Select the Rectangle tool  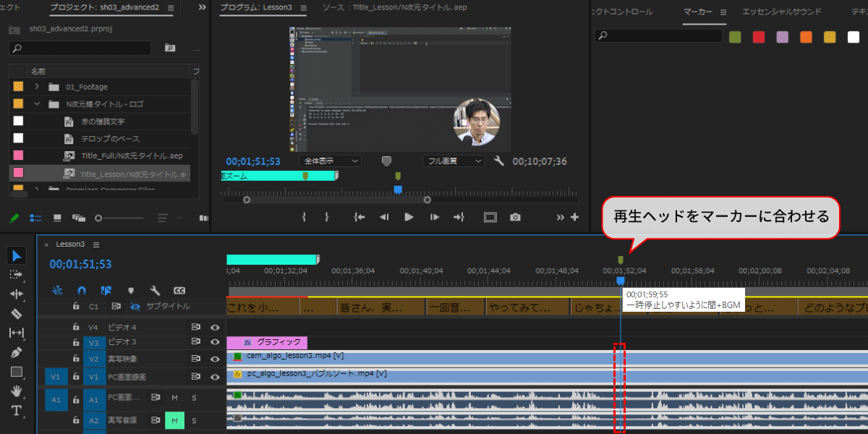(x=17, y=372)
